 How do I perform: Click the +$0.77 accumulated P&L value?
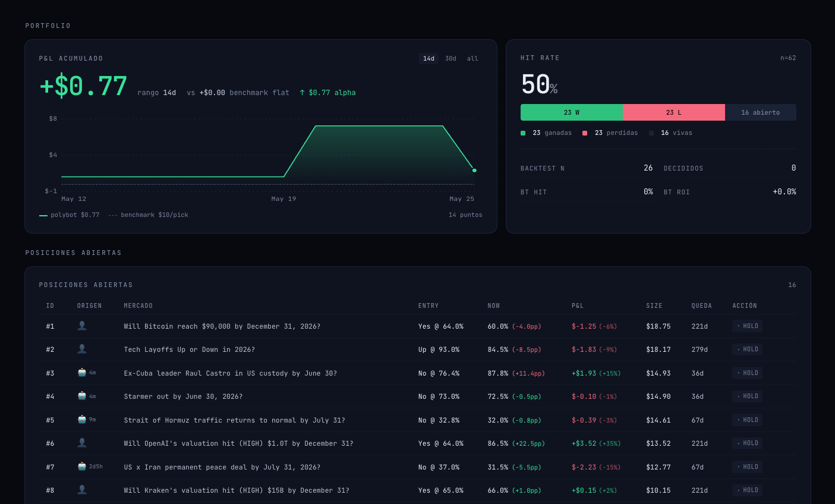(83, 86)
